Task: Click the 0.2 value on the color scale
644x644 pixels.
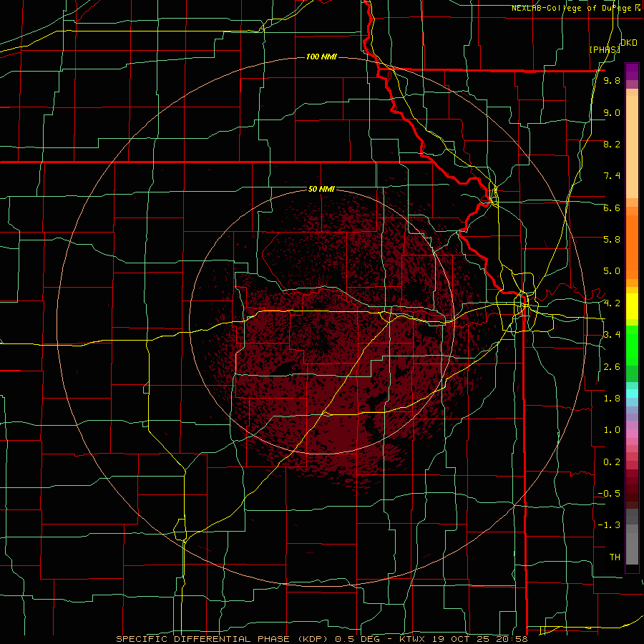Action: [x=612, y=462]
